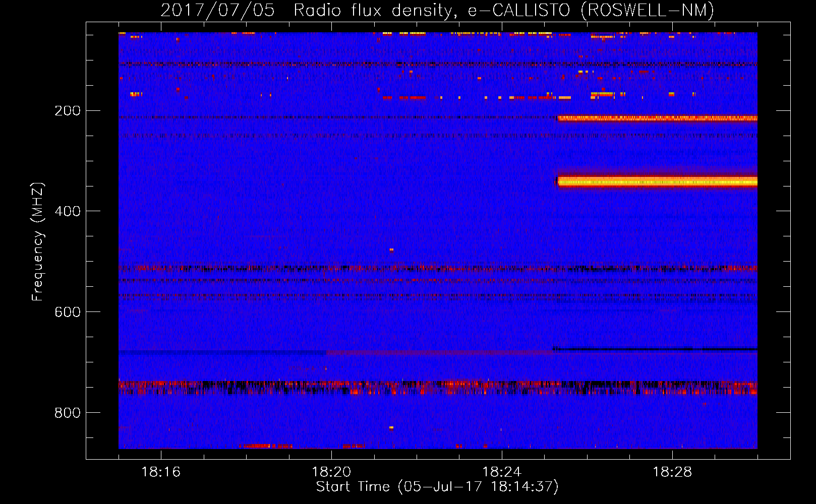Click the '18:16' time axis label

161,472
